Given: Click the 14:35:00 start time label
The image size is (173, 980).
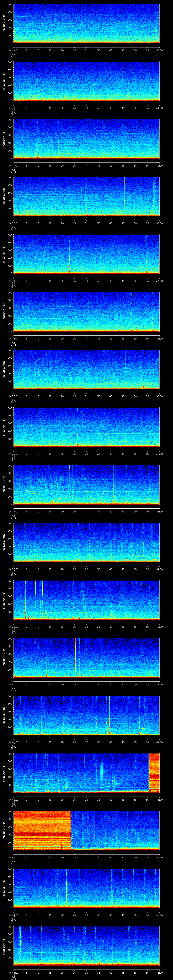Looking at the screenshot, I should (13, 396).
